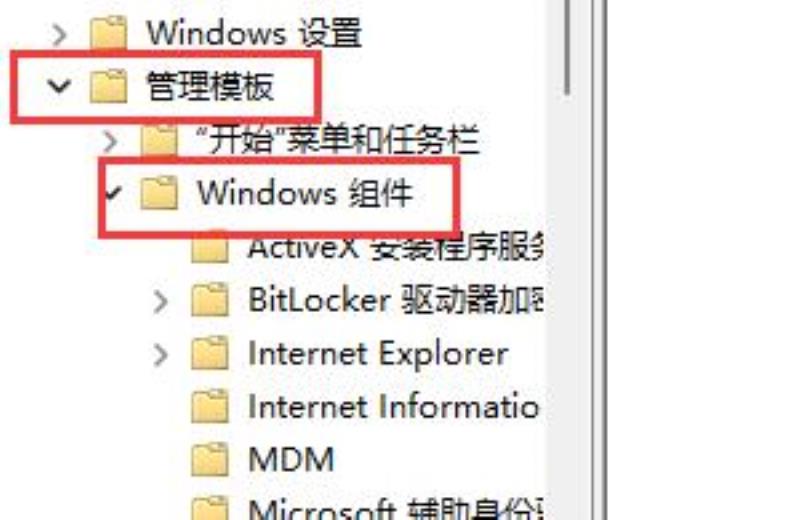Expand the Windows 设置 node
The height and width of the screenshot is (520, 800).
click(59, 35)
